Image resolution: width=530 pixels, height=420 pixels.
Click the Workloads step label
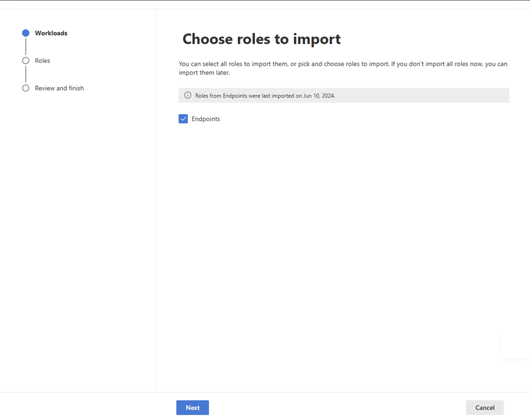pyautogui.click(x=51, y=33)
